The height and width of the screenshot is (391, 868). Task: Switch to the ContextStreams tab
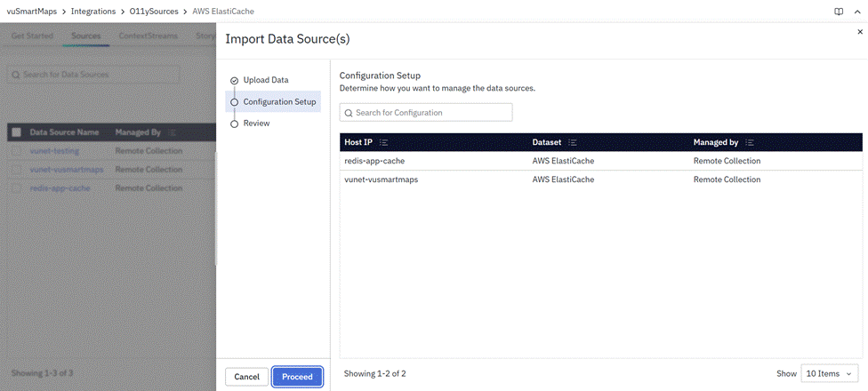148,36
